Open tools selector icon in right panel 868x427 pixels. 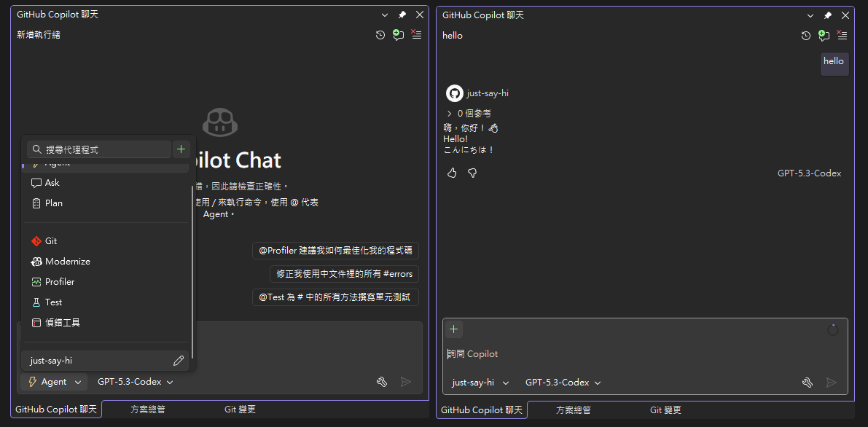[x=807, y=382]
